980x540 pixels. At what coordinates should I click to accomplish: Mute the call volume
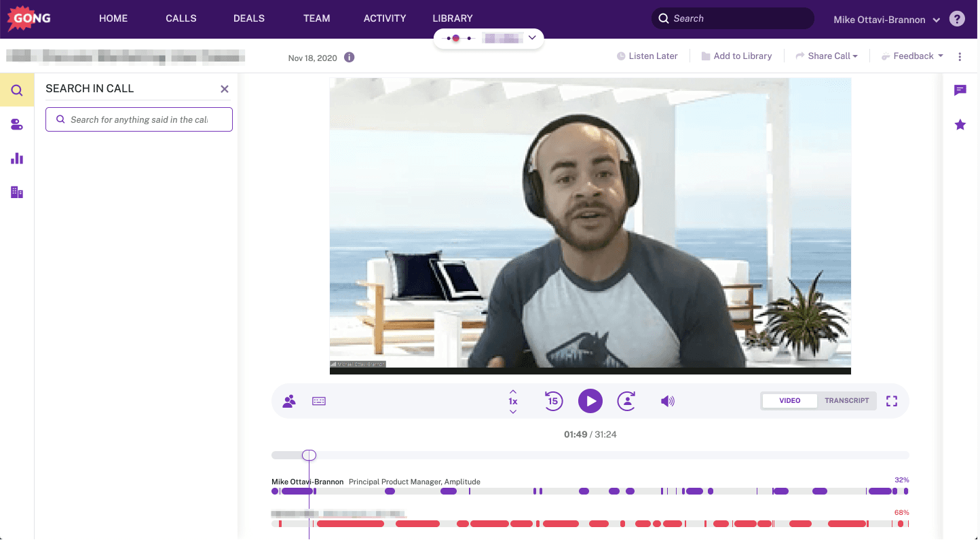(x=668, y=401)
